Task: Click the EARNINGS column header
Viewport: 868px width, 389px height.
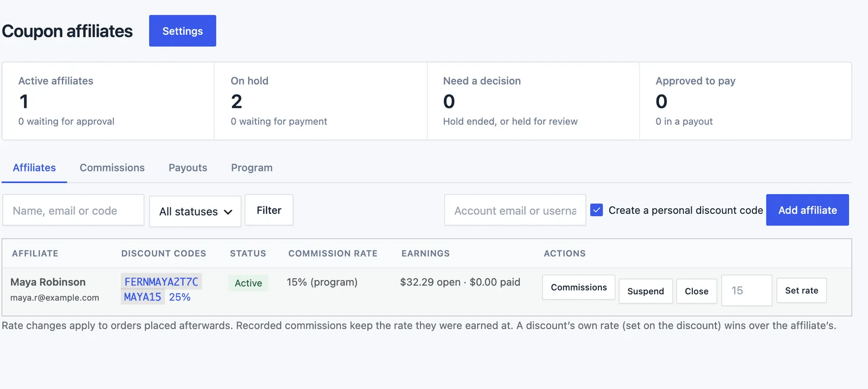Action: (425, 253)
